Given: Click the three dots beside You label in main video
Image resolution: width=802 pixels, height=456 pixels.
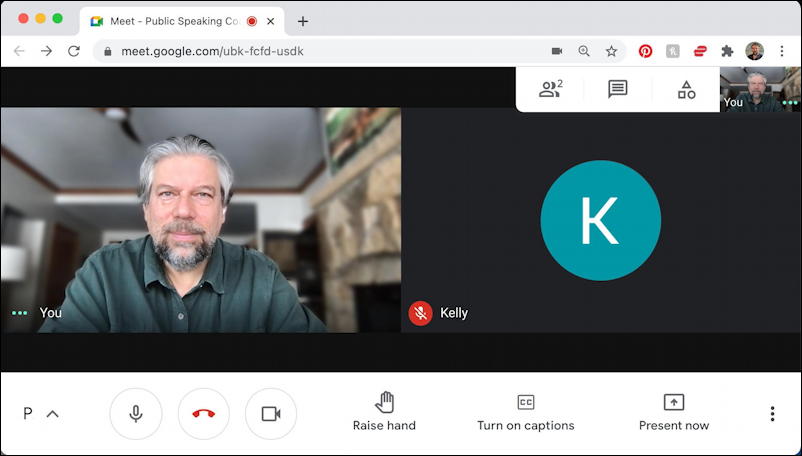Looking at the screenshot, I should click(19, 313).
